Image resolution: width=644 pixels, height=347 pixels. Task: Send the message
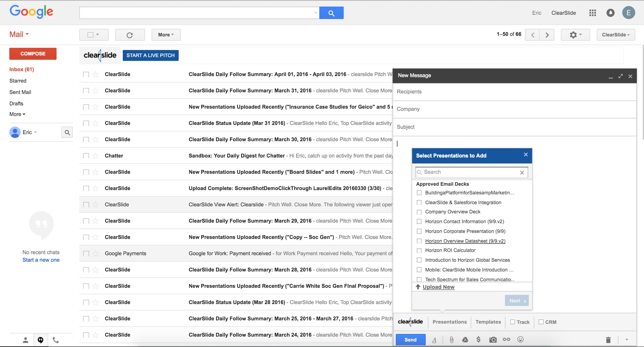(x=411, y=340)
